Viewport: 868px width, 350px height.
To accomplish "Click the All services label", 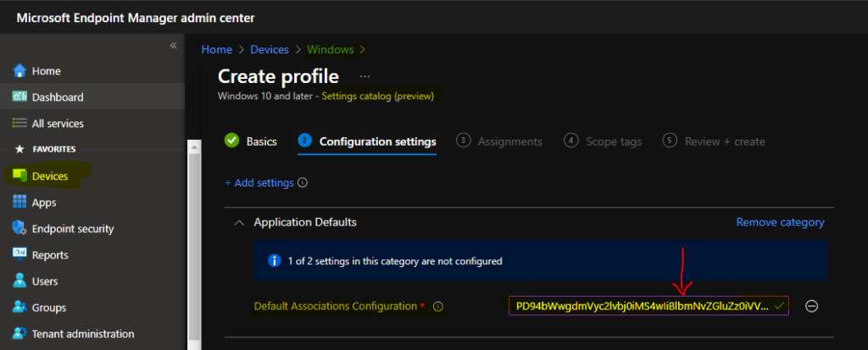I will click(58, 124).
